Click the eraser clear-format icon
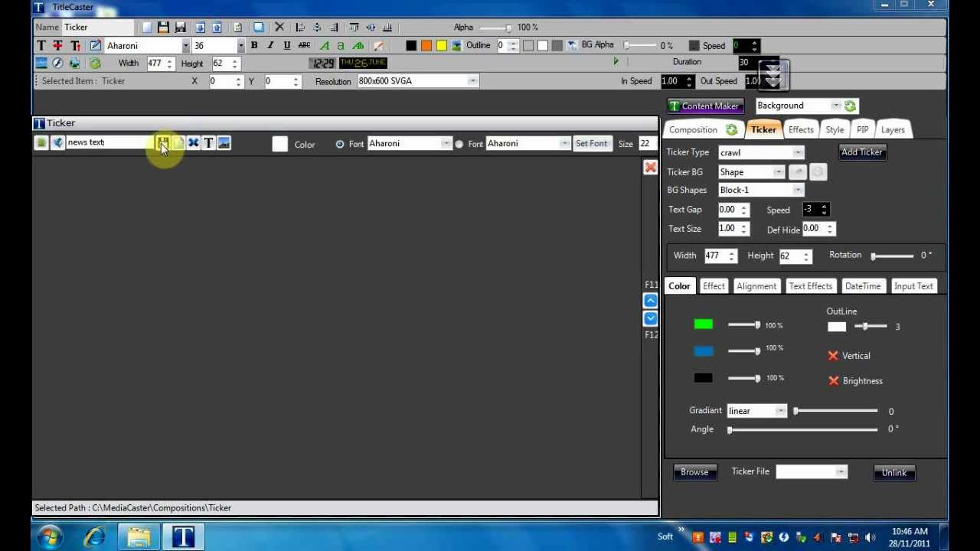Screen dimensions: 980x551 [378, 46]
